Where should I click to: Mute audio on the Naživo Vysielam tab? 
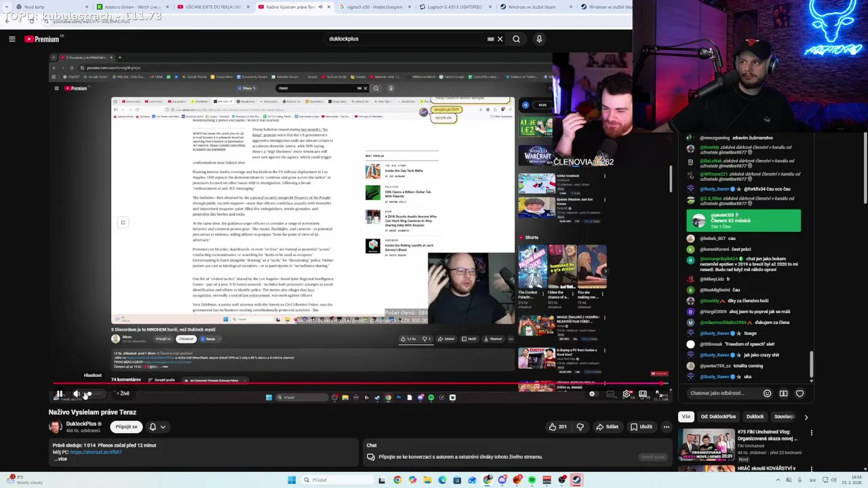tap(320, 7)
